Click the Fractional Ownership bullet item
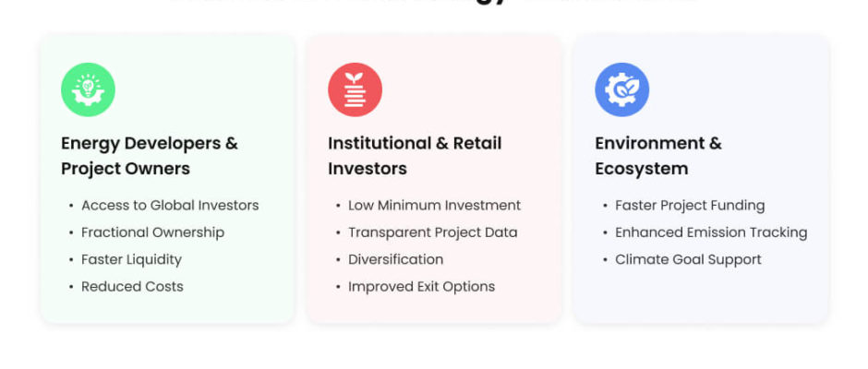868x369 pixels. click(x=152, y=232)
